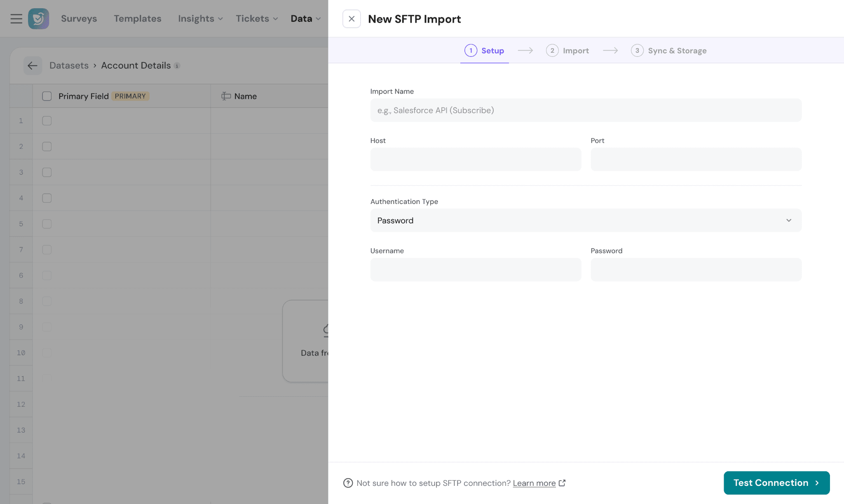The image size is (844, 504).
Task: Expand the Insights menu
Action: click(x=200, y=19)
